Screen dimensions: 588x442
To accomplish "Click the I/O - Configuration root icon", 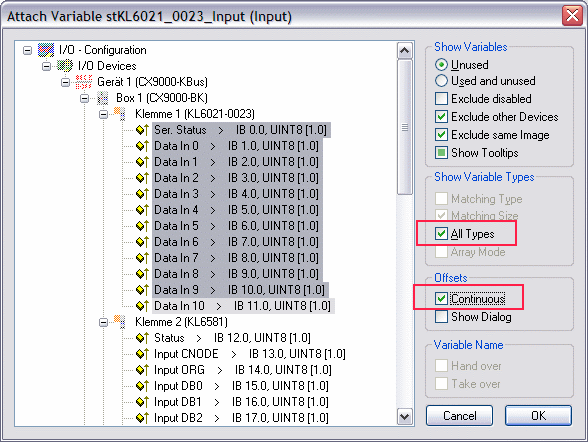I will coord(46,50).
